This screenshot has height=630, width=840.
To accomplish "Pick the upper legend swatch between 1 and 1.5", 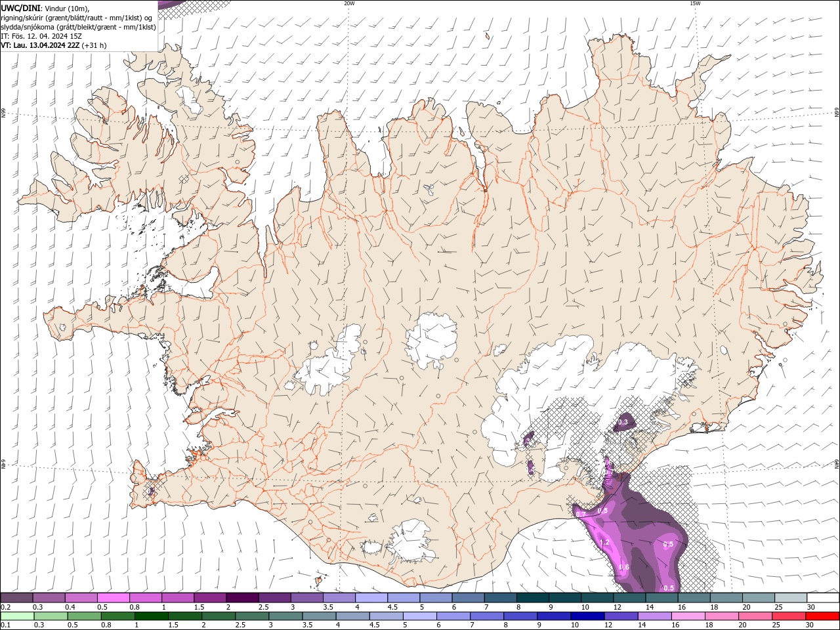I will (177, 598).
